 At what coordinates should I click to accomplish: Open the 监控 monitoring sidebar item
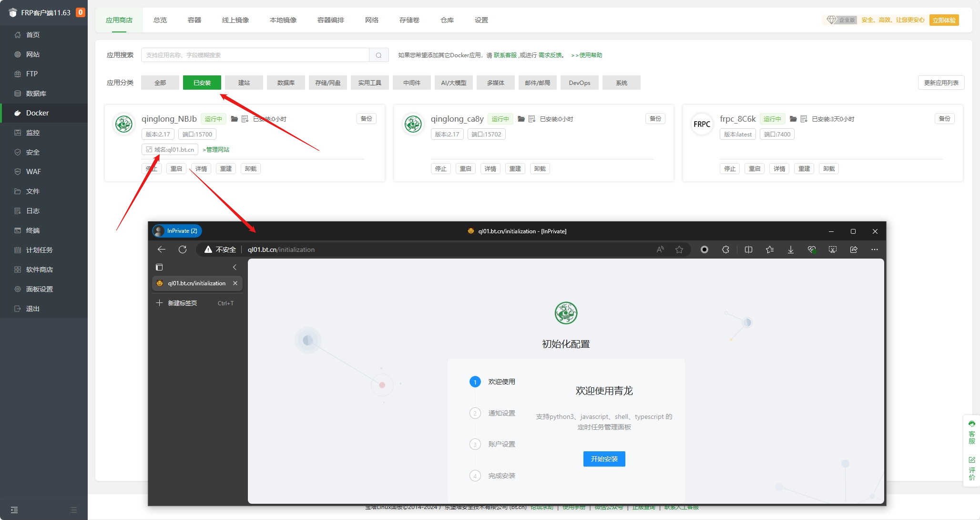click(44, 133)
